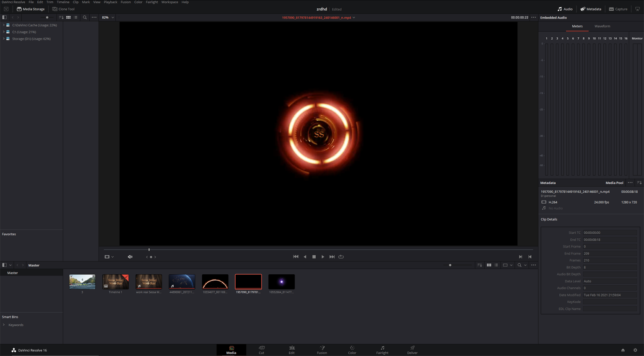
Task: Open the Deliver page
Action: 412,350
